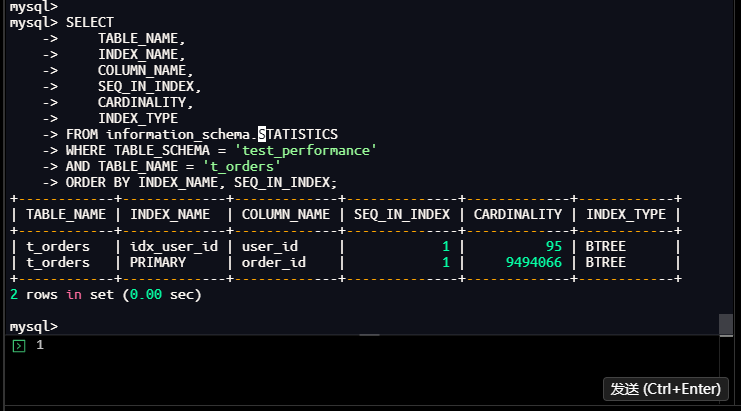Click the ORDER BY INDEX_NAME, SEQ_IN_INDEX line
The height and width of the screenshot is (411, 741).
pyautogui.click(x=201, y=183)
